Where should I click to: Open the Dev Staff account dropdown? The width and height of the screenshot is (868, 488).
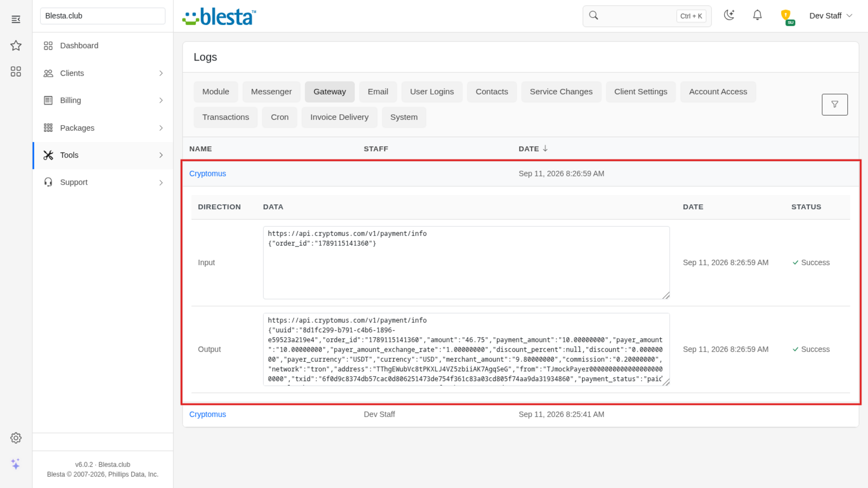pos(830,16)
